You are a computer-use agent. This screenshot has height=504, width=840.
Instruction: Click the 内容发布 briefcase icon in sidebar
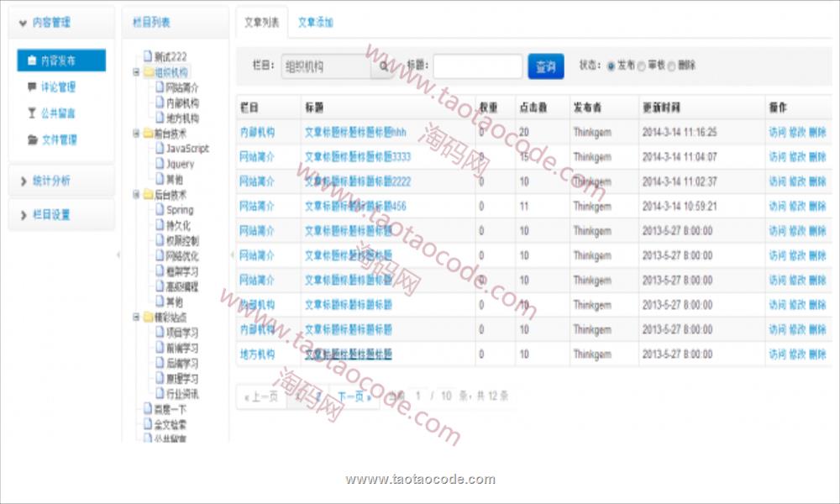[x=32, y=60]
